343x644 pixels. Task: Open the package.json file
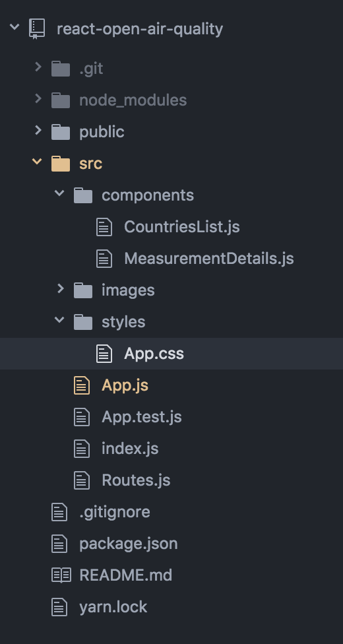click(129, 544)
